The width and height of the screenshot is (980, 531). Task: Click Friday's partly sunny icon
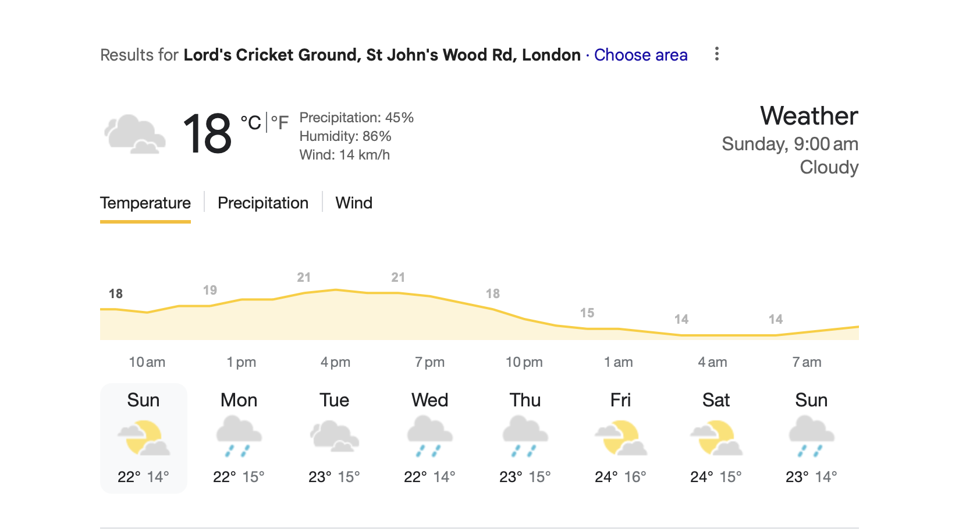coord(620,438)
